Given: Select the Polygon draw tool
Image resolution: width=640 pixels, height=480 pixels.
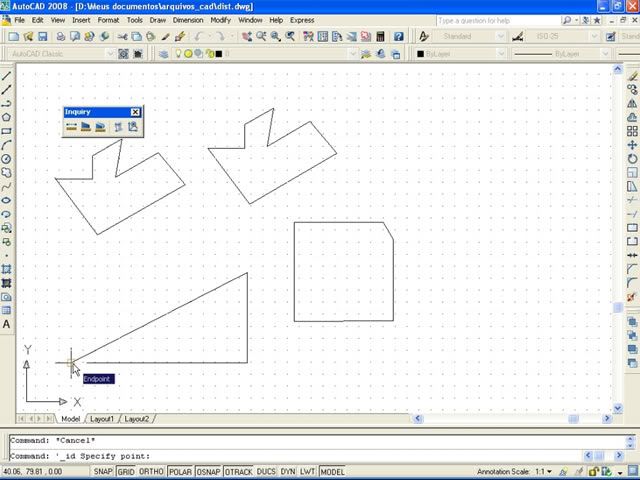Looking at the screenshot, I should click(x=6, y=117).
